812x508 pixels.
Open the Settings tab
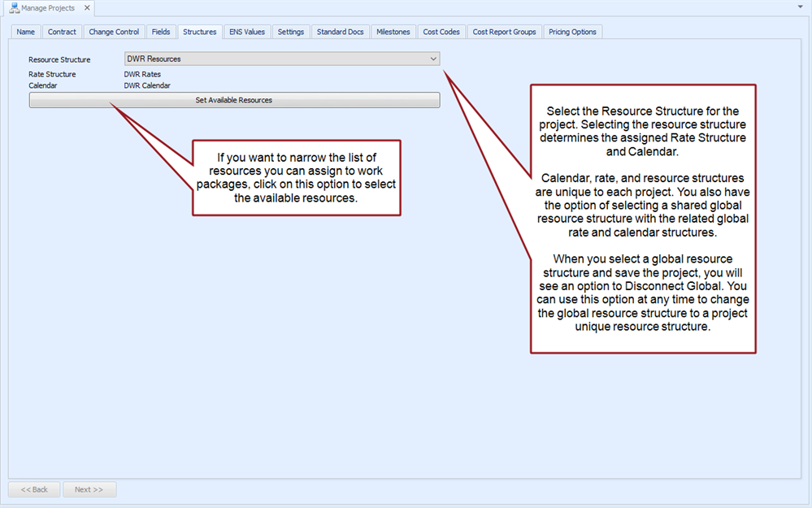click(x=290, y=32)
